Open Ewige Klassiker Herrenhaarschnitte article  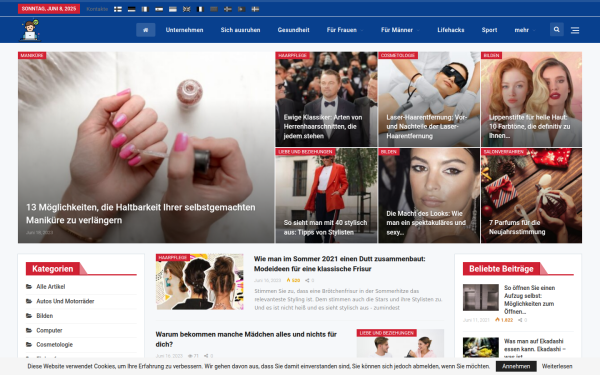tap(323, 127)
